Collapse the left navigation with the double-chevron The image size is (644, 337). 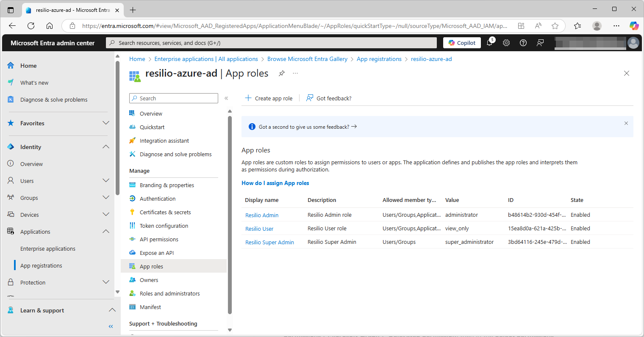pos(111,326)
